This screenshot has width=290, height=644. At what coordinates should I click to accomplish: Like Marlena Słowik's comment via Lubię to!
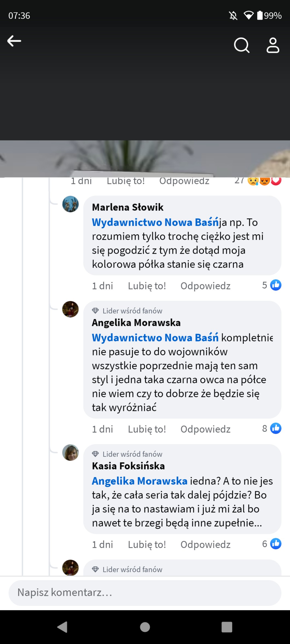click(147, 286)
